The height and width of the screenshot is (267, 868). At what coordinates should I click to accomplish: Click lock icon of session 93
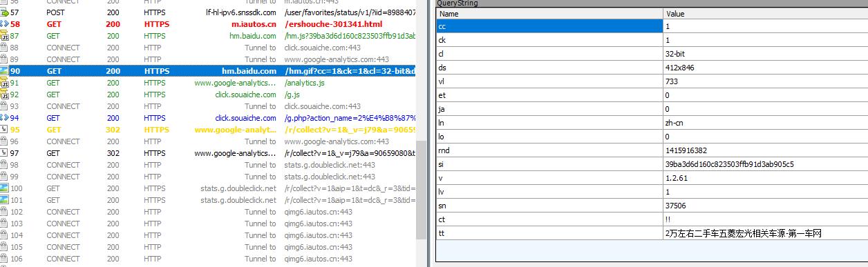(x=5, y=106)
